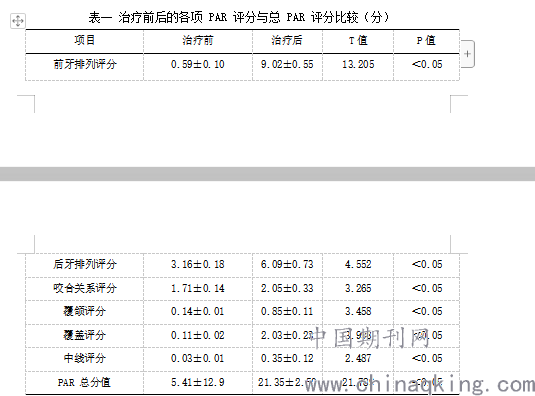Select the 项目 header cell

85,41
